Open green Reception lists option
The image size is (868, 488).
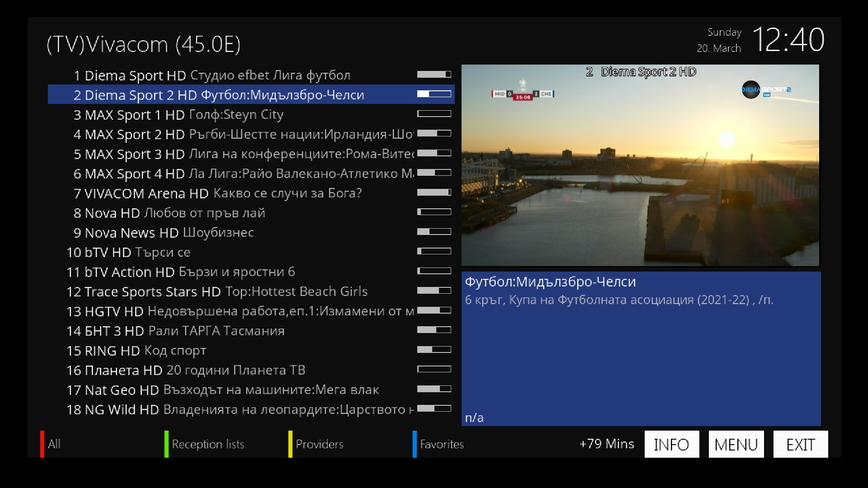click(x=208, y=444)
